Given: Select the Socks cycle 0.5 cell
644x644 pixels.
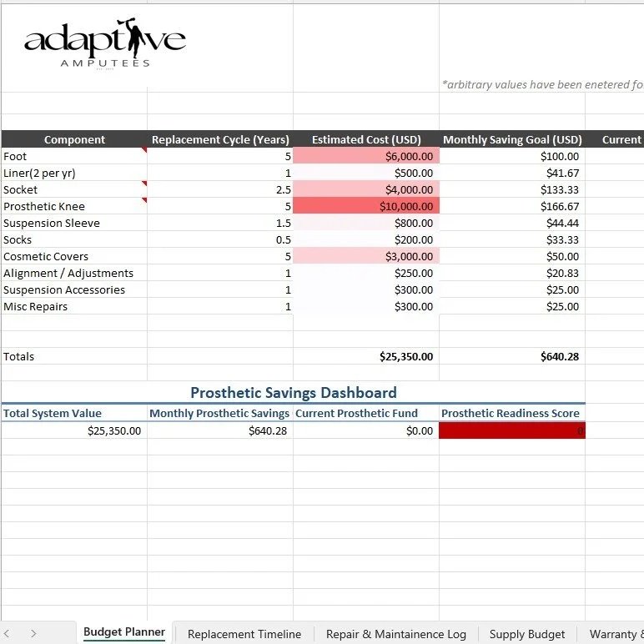Looking at the screenshot, I should (220, 240).
